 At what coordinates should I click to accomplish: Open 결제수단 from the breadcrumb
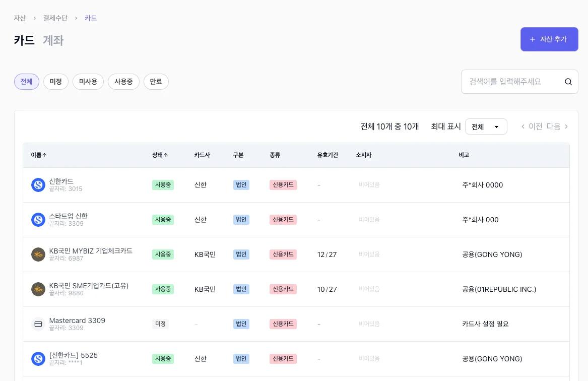(55, 18)
